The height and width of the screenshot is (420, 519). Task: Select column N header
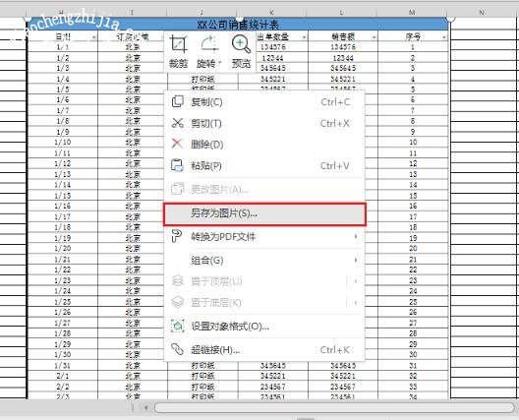point(482,13)
